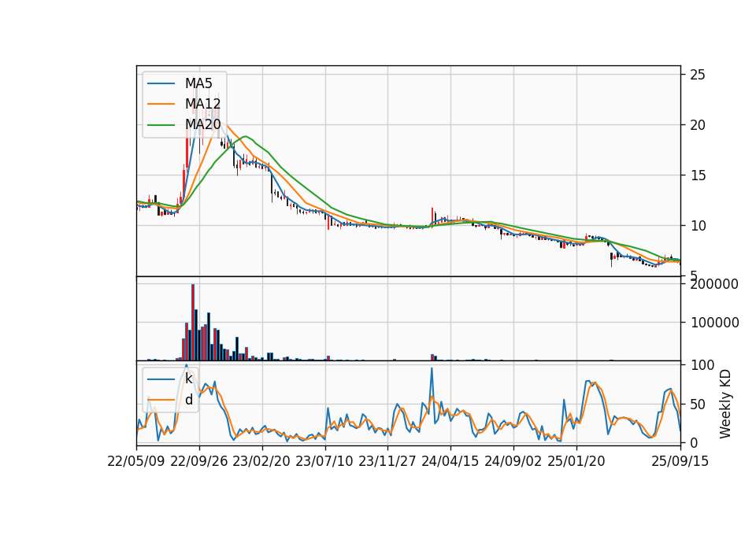Image resolution: width=756 pixels, height=543 pixels.
Task: Click the price axis value 15
Action: coord(698,175)
